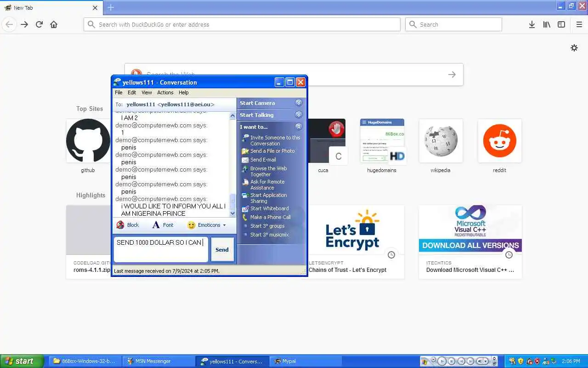Switch to MSN Messenger taskbar item

(x=158, y=361)
